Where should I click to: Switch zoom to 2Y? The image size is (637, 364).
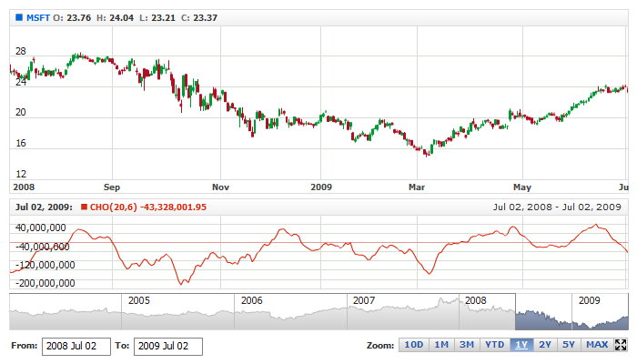click(544, 345)
